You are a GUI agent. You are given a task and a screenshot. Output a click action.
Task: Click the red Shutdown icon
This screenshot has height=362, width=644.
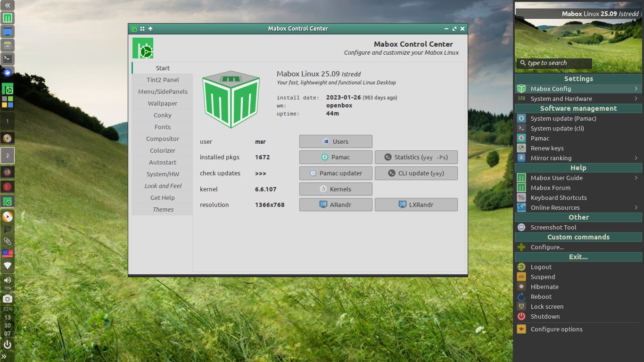pos(521,317)
